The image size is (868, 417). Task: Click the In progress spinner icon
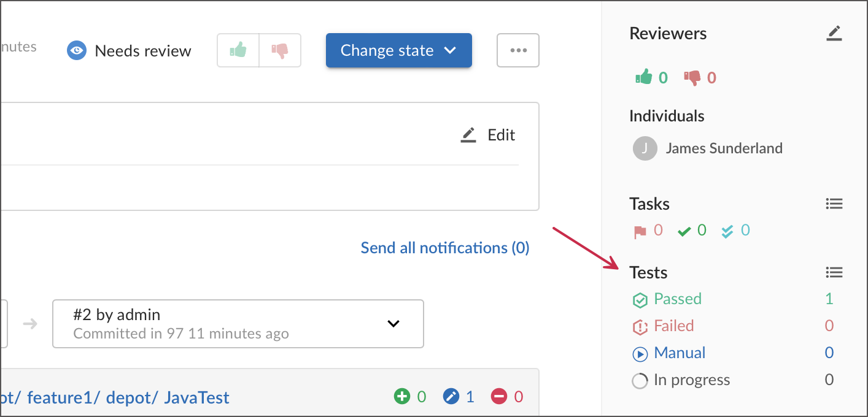tap(640, 381)
